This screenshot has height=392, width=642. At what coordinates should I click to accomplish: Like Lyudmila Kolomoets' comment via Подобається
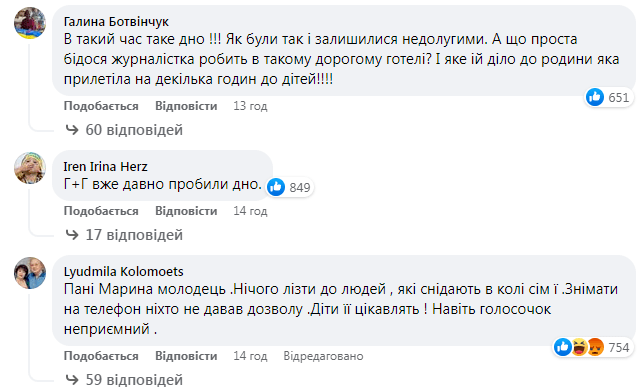click(101, 356)
